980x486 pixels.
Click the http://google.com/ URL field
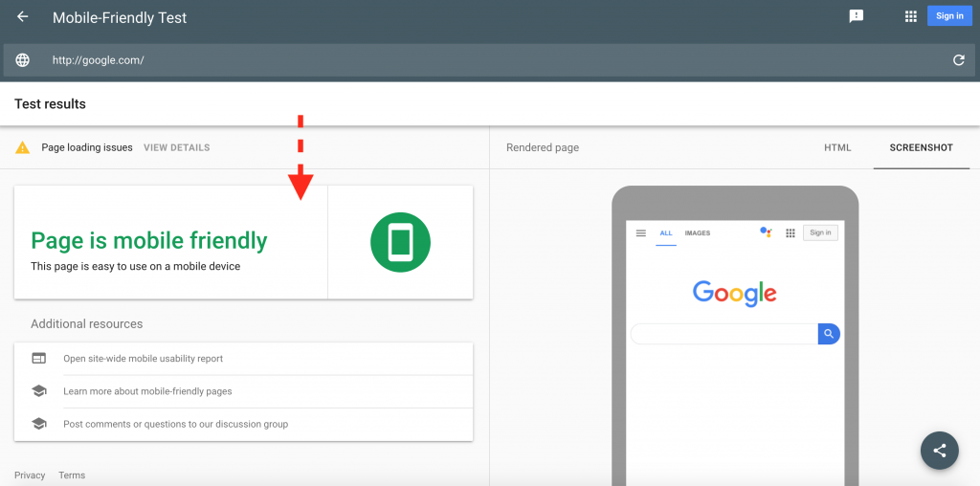click(487, 60)
